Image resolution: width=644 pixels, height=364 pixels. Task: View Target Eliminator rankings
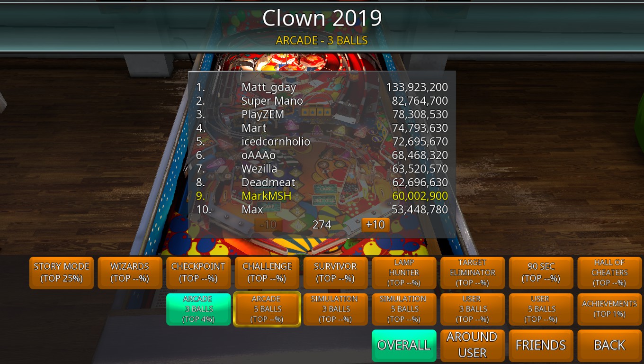pos(473,273)
